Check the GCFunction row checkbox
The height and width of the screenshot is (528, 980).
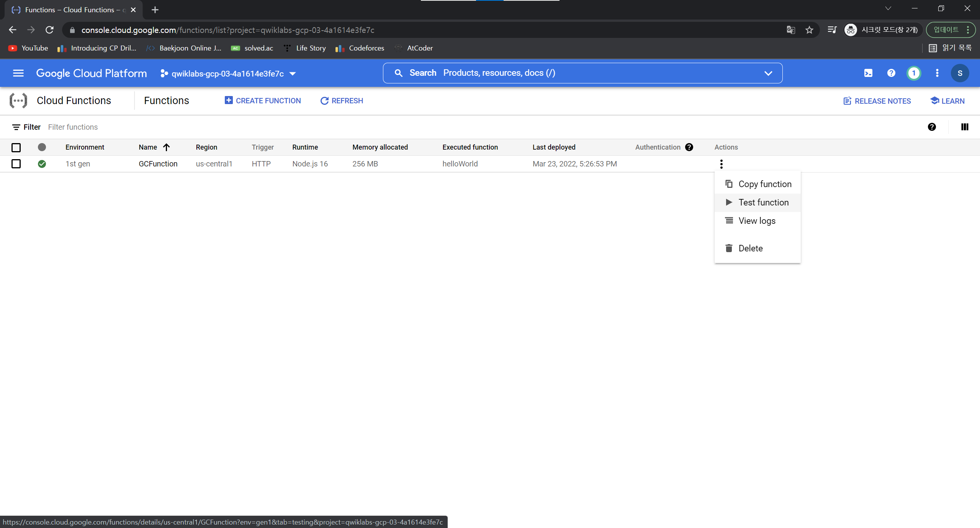point(16,164)
